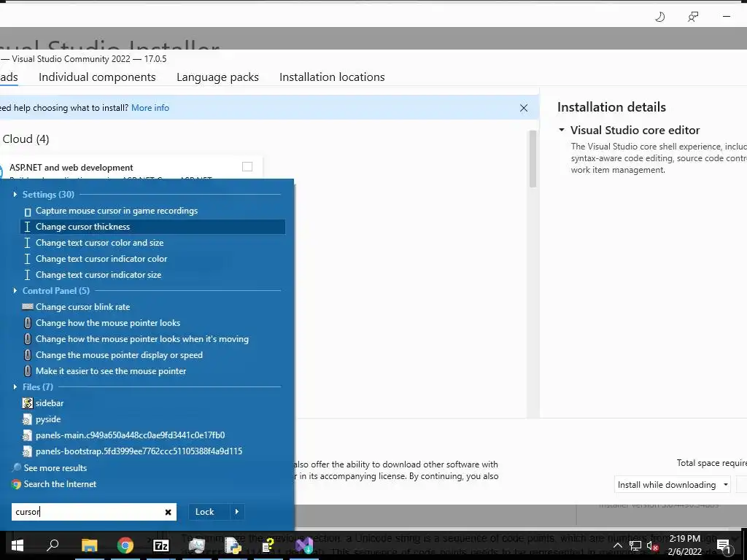
Task: Dismiss the help choosing banner
Action: point(524,108)
